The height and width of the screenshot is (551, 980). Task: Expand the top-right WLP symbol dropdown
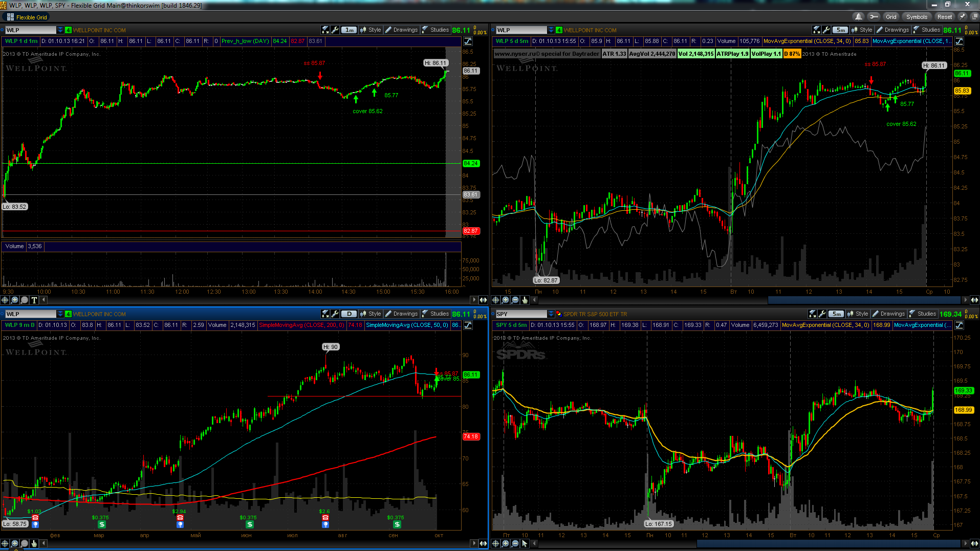[551, 30]
